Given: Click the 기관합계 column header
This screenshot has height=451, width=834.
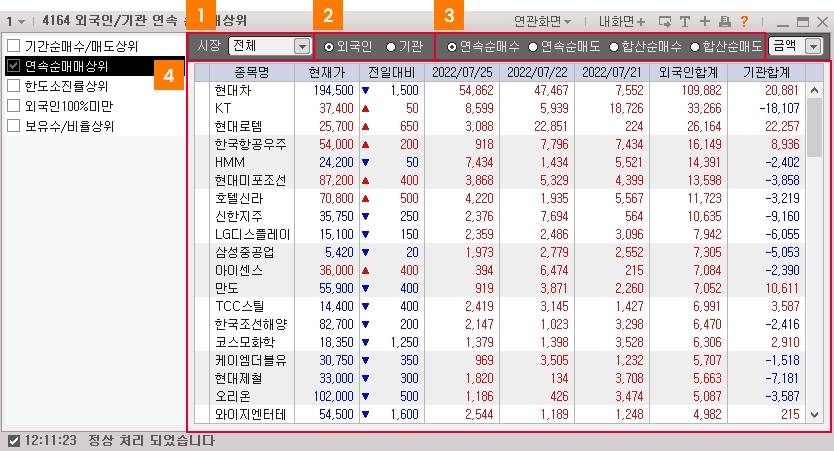Looking at the screenshot, I should [x=766, y=72].
